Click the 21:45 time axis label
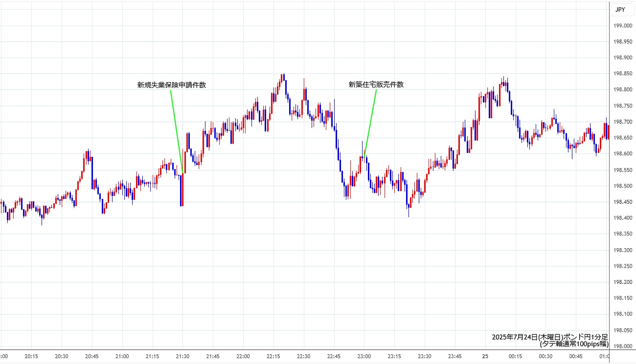 [213, 357]
